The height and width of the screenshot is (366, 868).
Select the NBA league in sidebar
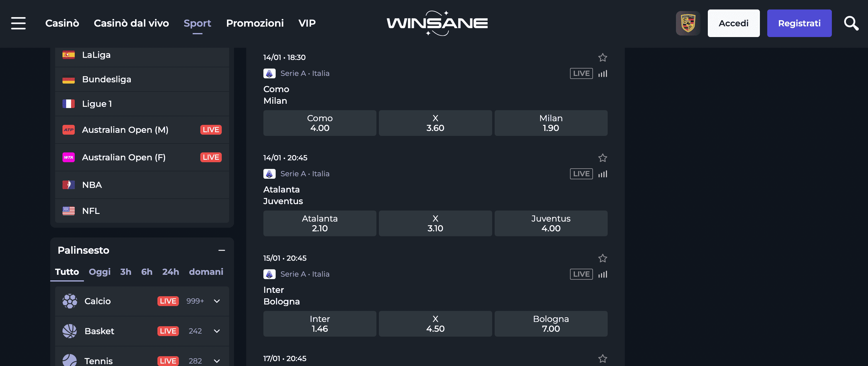[x=92, y=185]
